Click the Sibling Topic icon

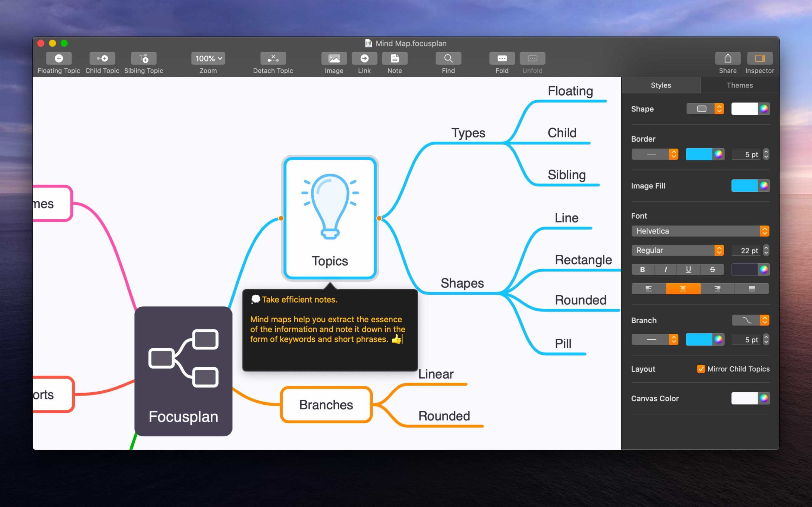[144, 58]
